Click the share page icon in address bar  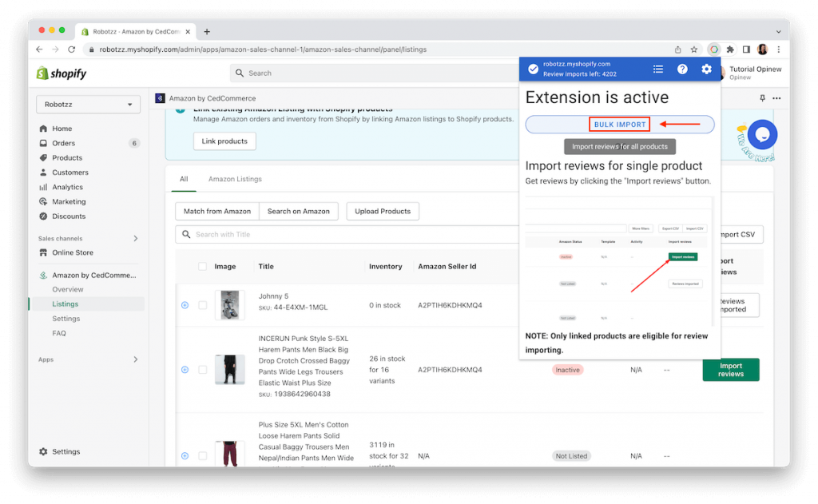[x=677, y=50]
